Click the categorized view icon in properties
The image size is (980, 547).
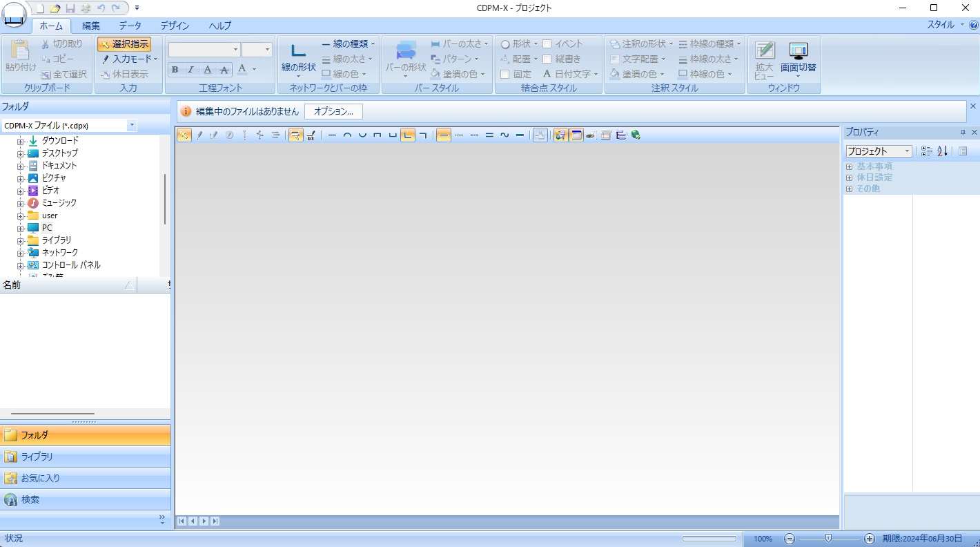(x=927, y=151)
